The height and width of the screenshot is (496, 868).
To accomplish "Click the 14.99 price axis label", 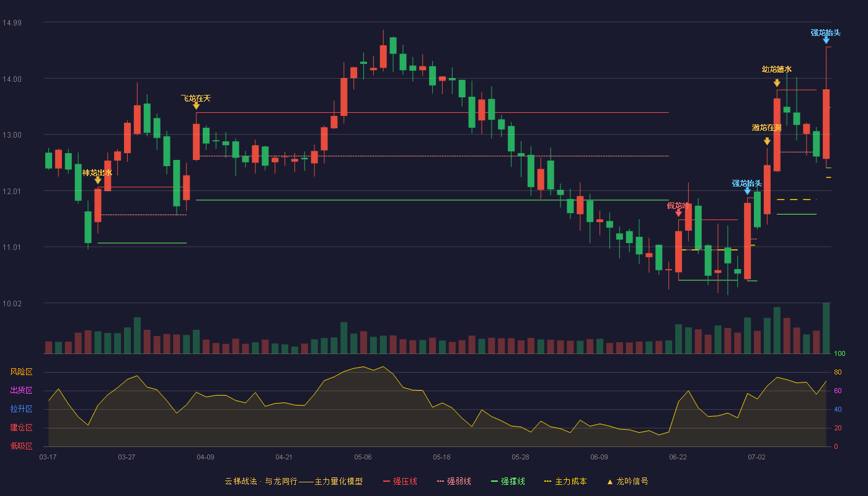I will pos(12,23).
